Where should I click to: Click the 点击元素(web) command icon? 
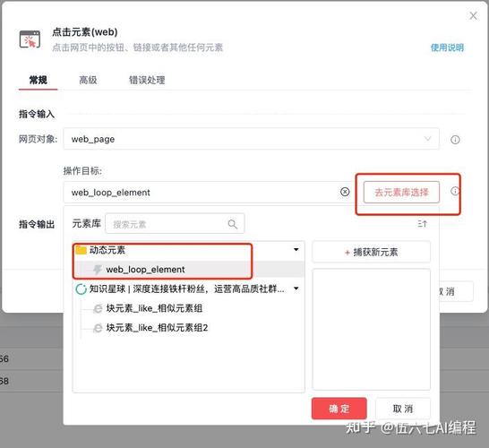pos(30,39)
